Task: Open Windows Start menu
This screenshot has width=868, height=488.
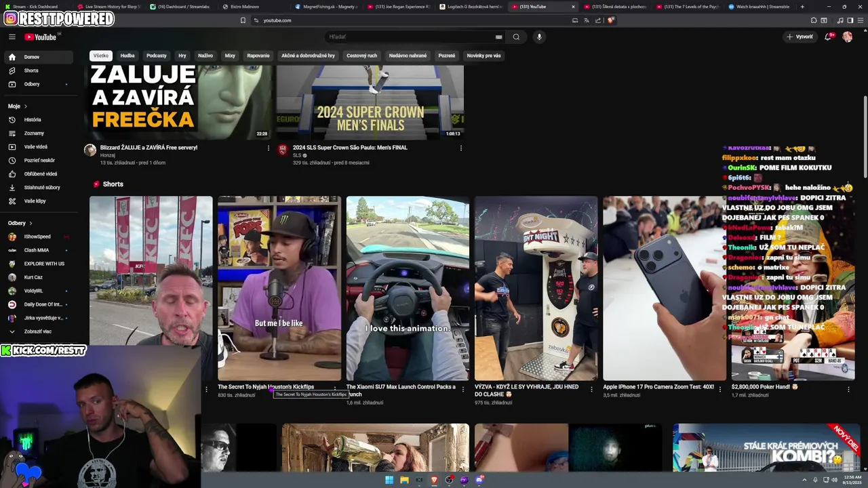Action: click(x=389, y=480)
